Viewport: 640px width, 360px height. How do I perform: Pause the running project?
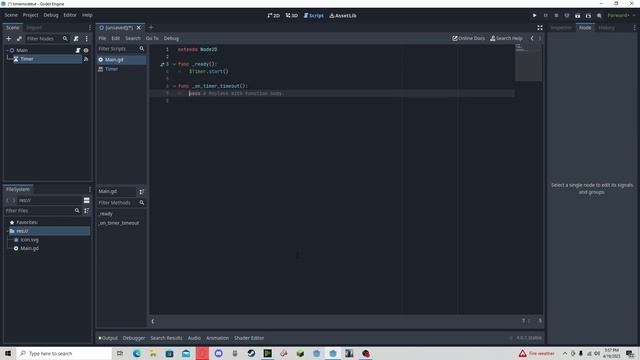pyautogui.click(x=545, y=16)
